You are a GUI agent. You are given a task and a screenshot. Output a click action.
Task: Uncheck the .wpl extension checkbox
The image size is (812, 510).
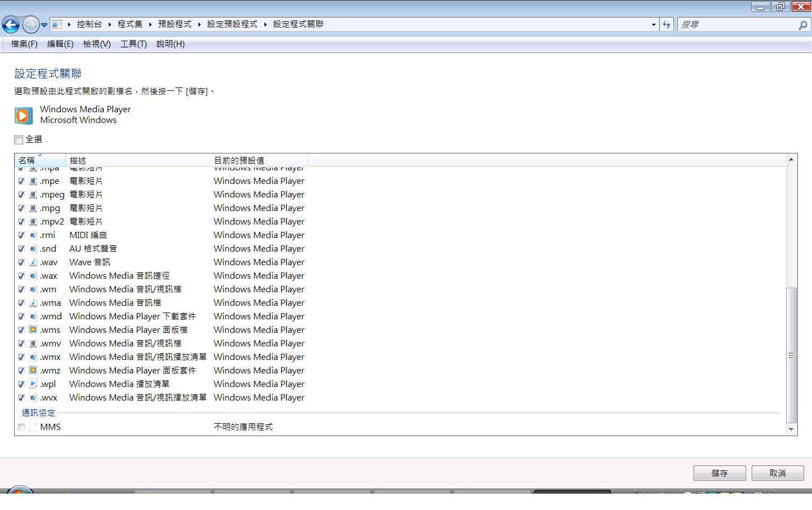coord(21,384)
